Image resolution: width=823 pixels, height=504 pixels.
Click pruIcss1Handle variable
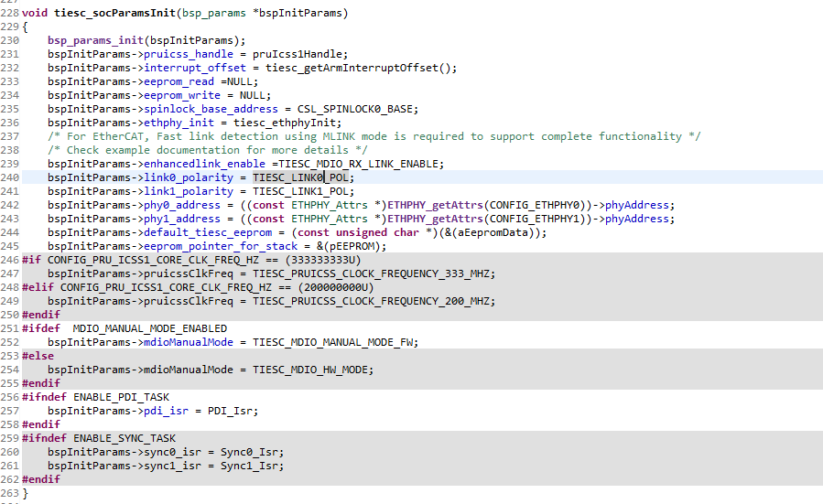tap(298, 54)
